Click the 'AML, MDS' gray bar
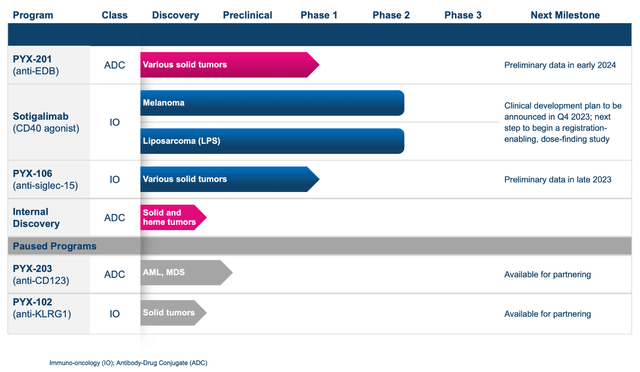Screen dimensions: 640x372 [186, 272]
